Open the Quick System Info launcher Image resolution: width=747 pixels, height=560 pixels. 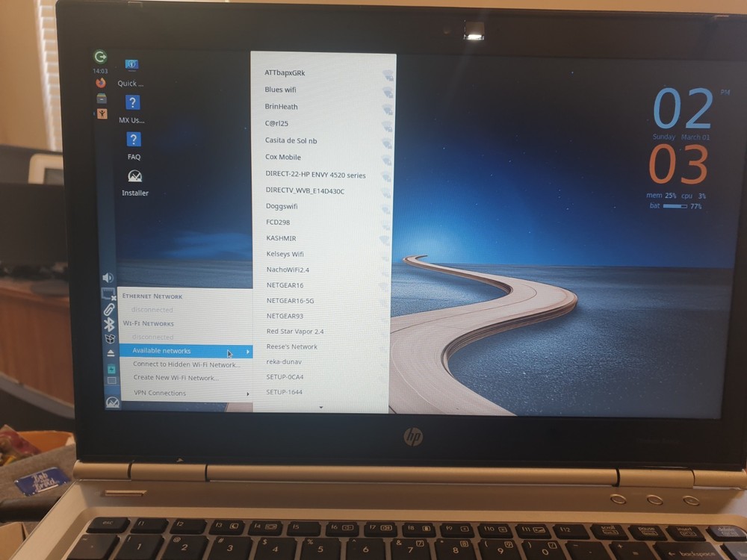coord(131,64)
